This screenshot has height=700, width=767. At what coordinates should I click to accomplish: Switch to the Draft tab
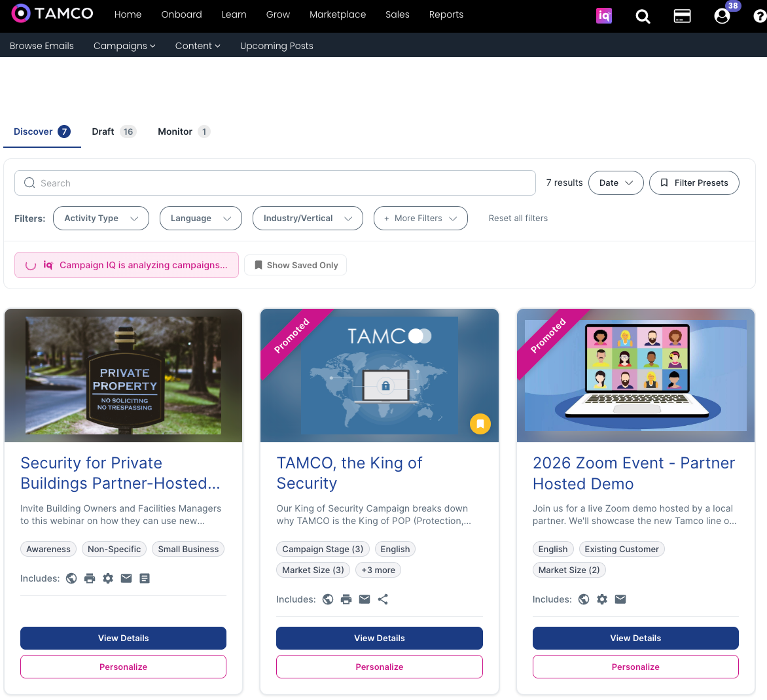pyautogui.click(x=114, y=131)
